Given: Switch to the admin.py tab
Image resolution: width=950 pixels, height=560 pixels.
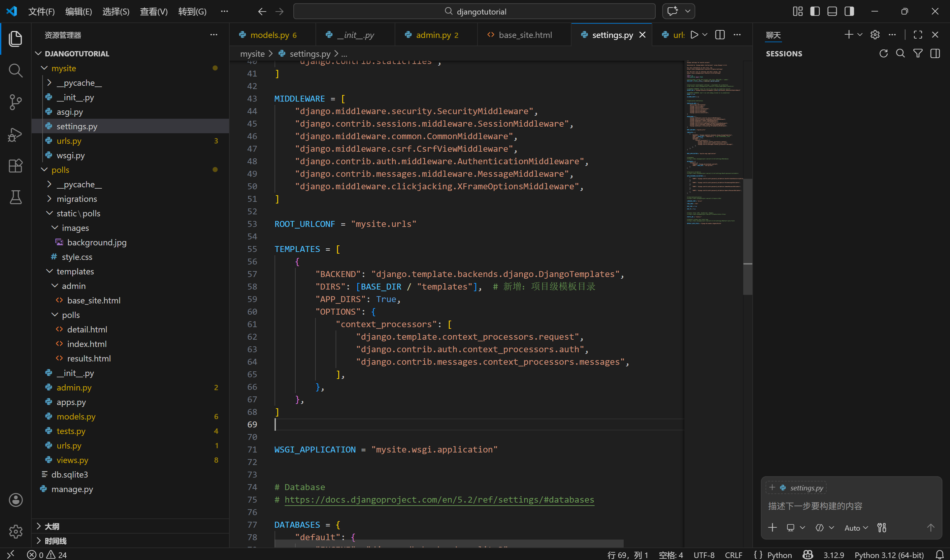Looking at the screenshot, I should point(433,35).
